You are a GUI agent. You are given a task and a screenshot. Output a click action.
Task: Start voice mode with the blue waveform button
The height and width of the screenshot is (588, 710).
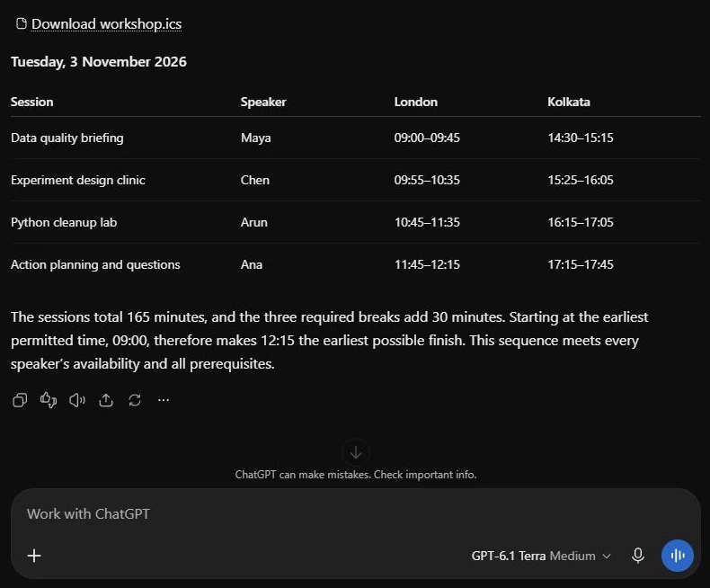click(x=678, y=556)
